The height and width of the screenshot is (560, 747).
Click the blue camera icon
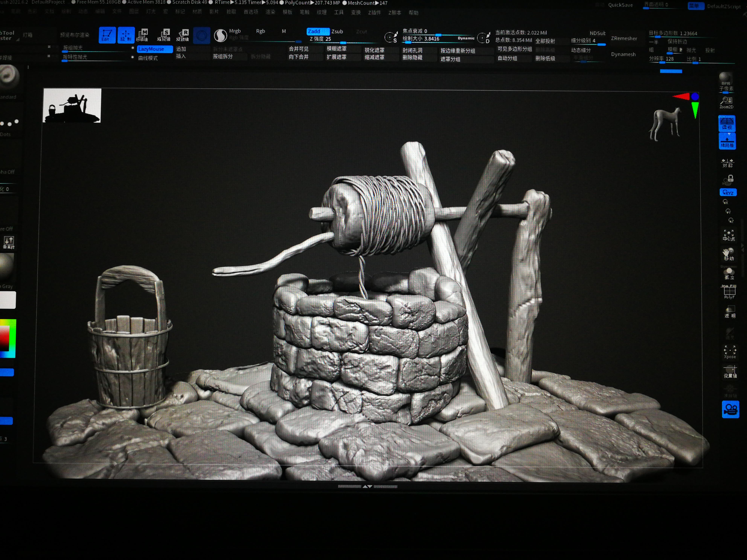(730, 409)
